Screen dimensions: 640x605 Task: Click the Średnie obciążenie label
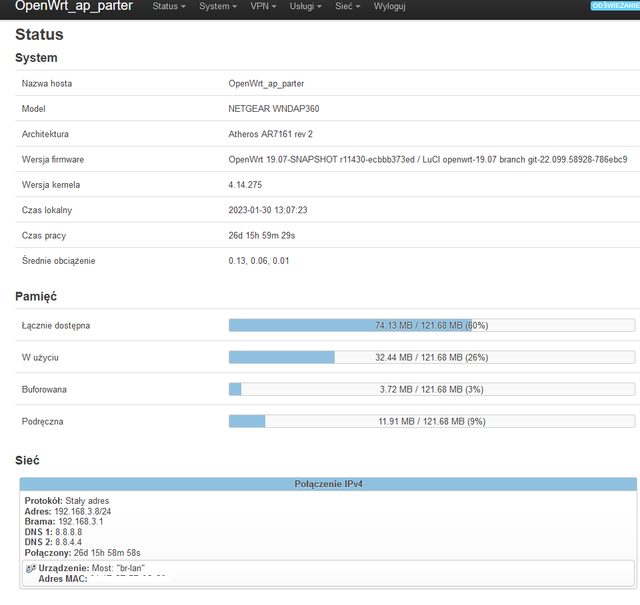tap(58, 260)
